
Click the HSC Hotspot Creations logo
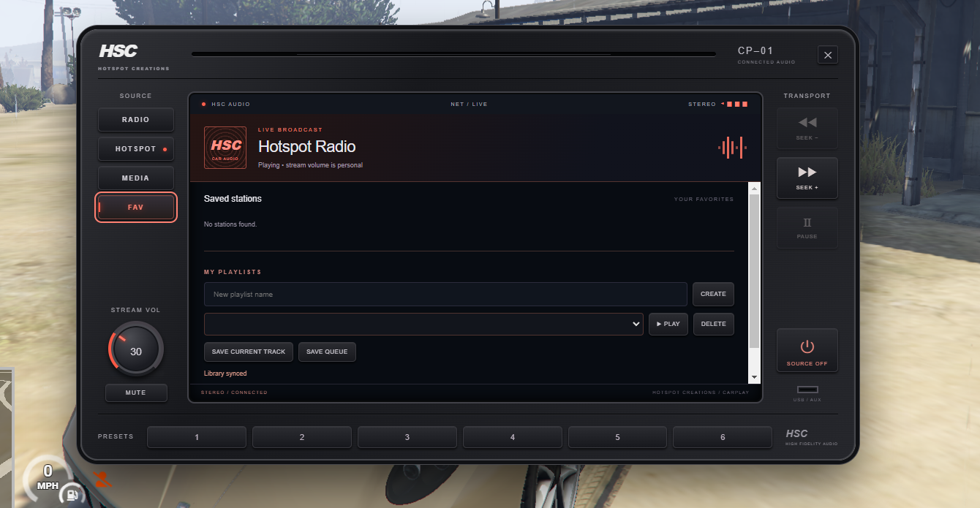tap(134, 56)
